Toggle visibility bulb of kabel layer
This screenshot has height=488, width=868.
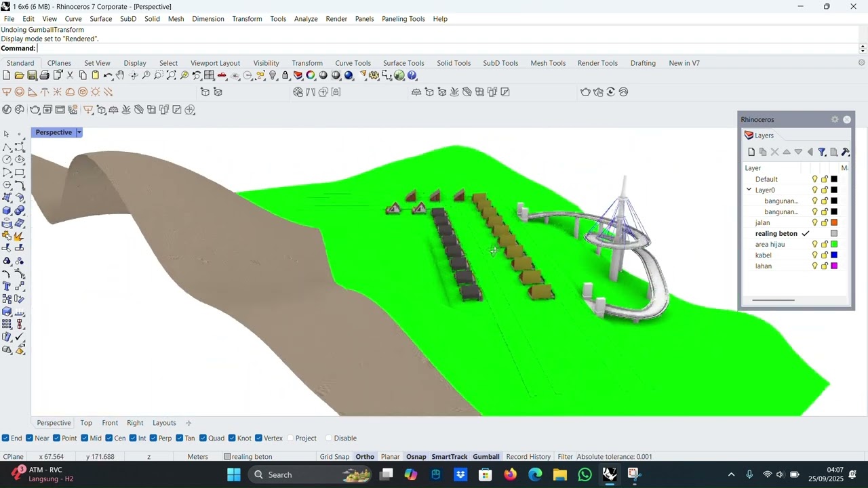pos(815,255)
